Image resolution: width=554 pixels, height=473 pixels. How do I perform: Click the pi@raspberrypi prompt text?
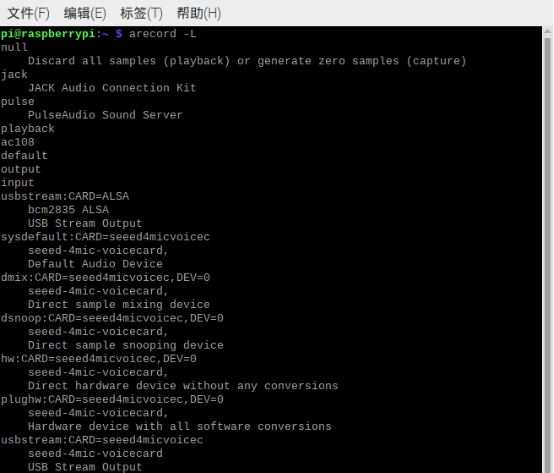pyautogui.click(x=48, y=34)
